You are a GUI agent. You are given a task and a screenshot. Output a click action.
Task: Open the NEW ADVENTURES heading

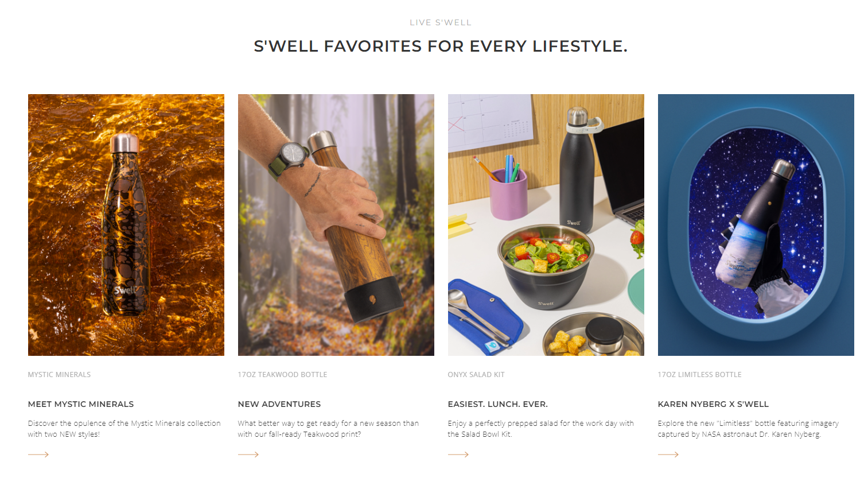[x=279, y=404]
